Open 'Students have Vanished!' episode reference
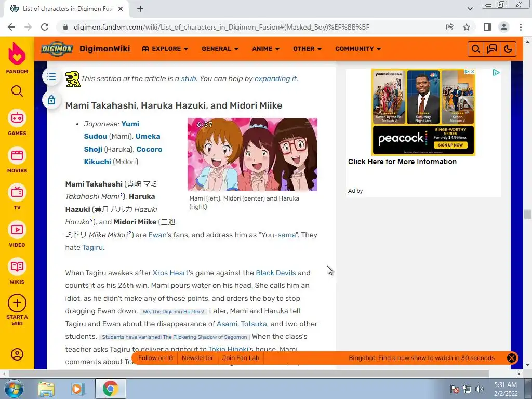This screenshot has height=399, width=532. 175,337
